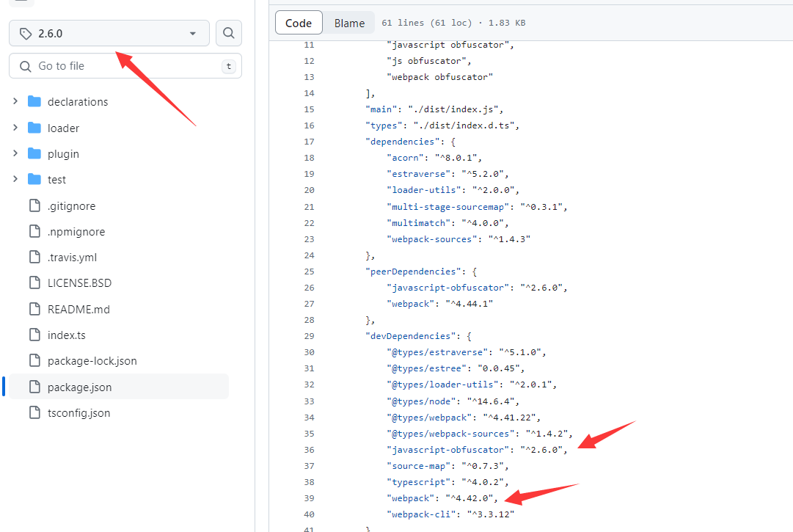Select the .npmignore file in the sidebar
This screenshot has width=793, height=532.
coord(73,231)
